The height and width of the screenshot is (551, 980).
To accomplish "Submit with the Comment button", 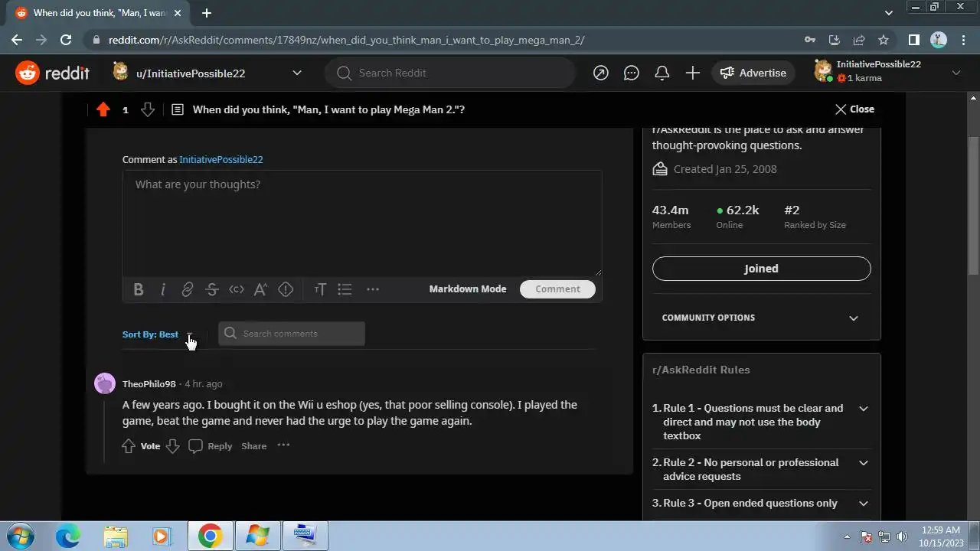I will pyautogui.click(x=557, y=289).
